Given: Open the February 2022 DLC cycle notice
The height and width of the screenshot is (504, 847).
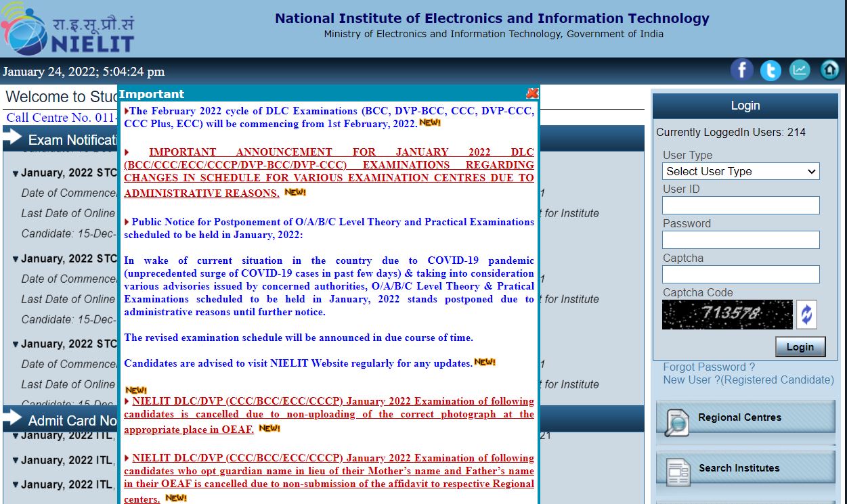Looking at the screenshot, I should [x=329, y=117].
